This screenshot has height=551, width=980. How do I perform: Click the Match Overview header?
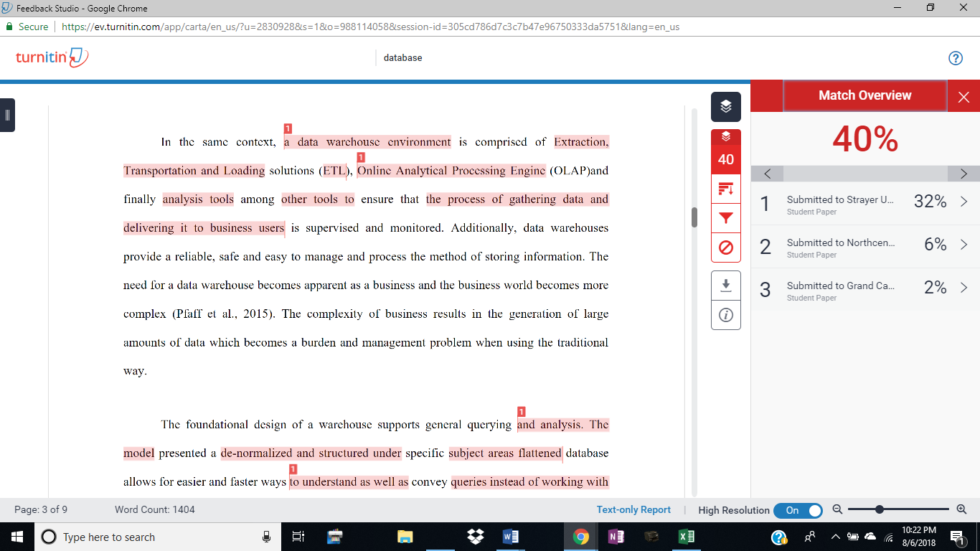point(864,95)
